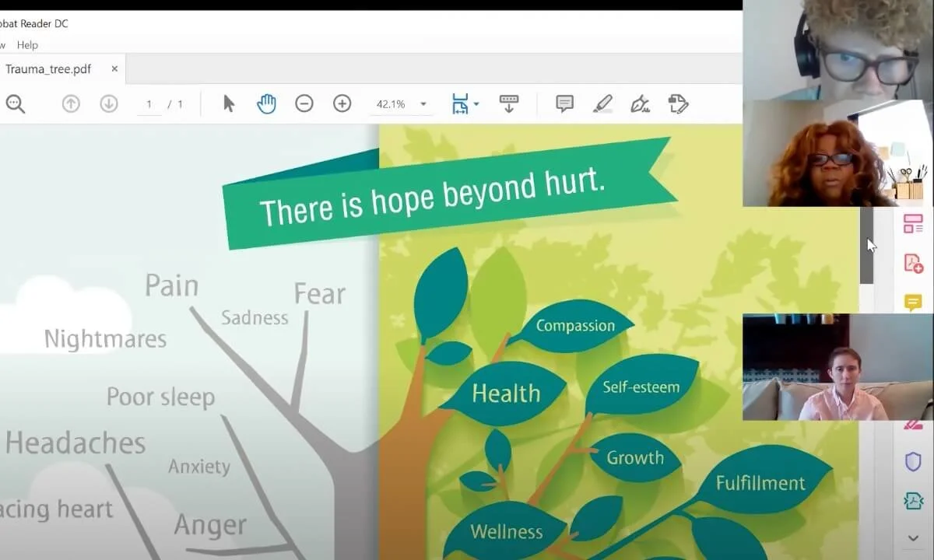934x560 pixels.
Task: Open the zoom percentage dropdown
Action: [423, 103]
